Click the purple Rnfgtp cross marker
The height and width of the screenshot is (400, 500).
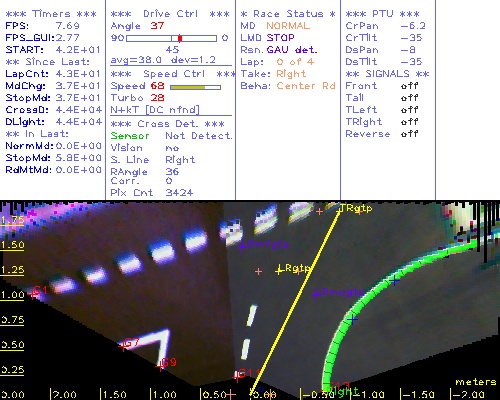point(242,246)
